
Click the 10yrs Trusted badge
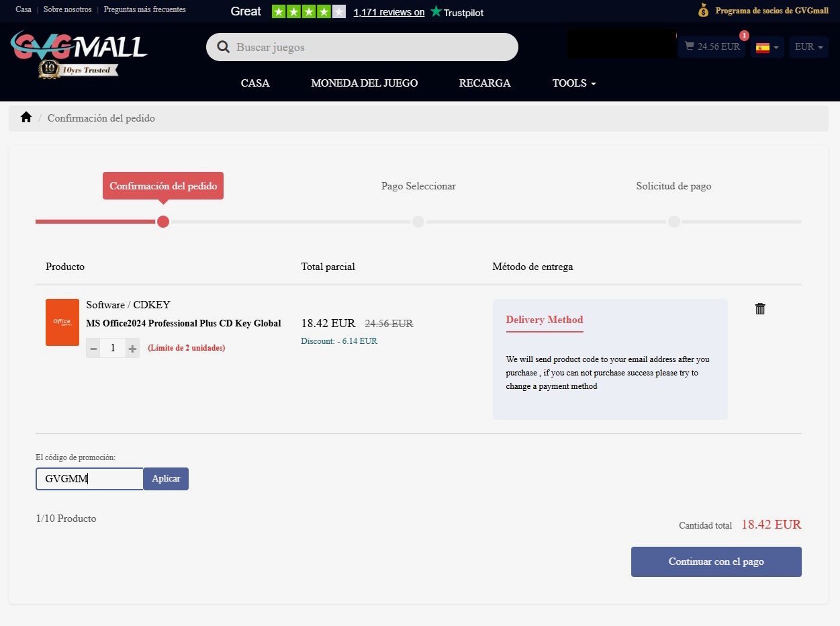pyautogui.click(x=78, y=69)
